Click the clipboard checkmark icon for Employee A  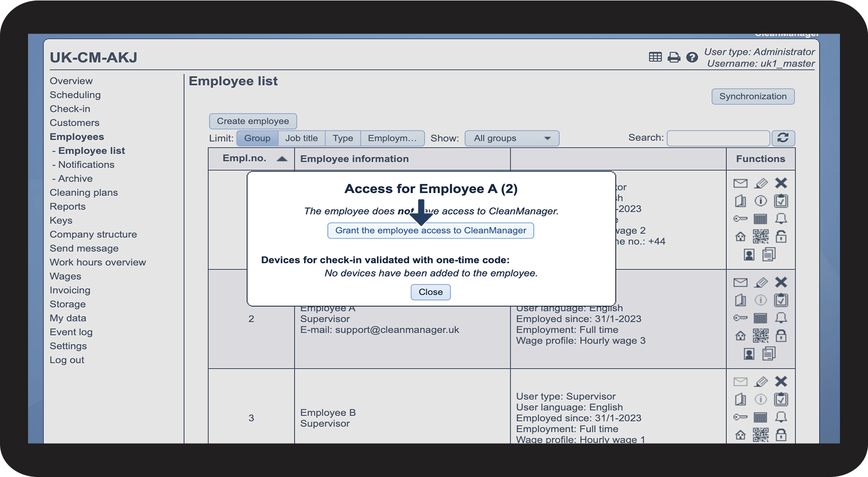point(781,300)
